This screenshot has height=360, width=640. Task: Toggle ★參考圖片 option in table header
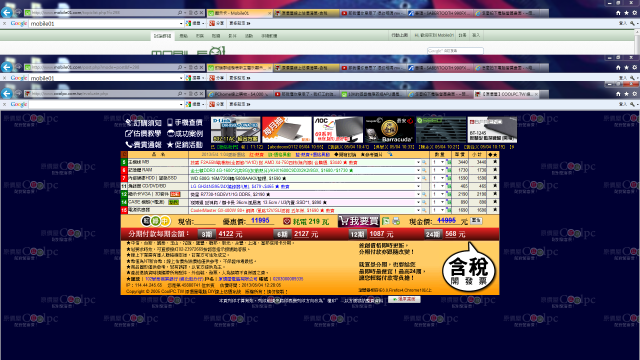371,155
